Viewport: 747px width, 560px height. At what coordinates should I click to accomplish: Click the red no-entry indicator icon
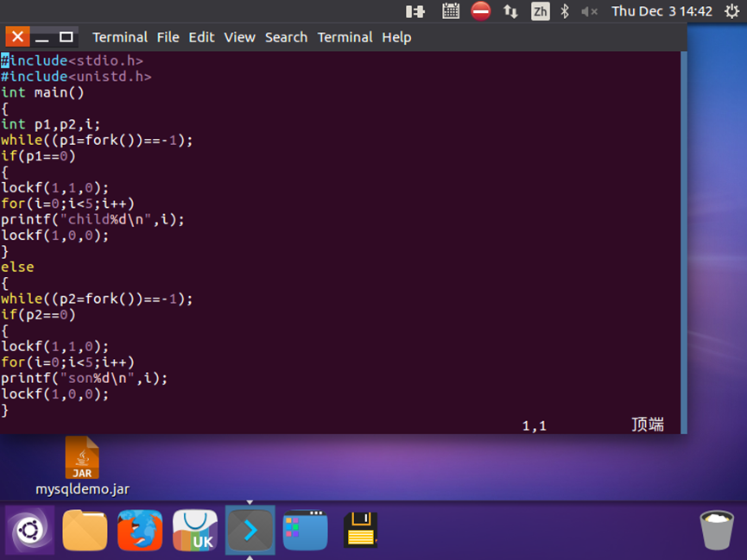pos(481,11)
